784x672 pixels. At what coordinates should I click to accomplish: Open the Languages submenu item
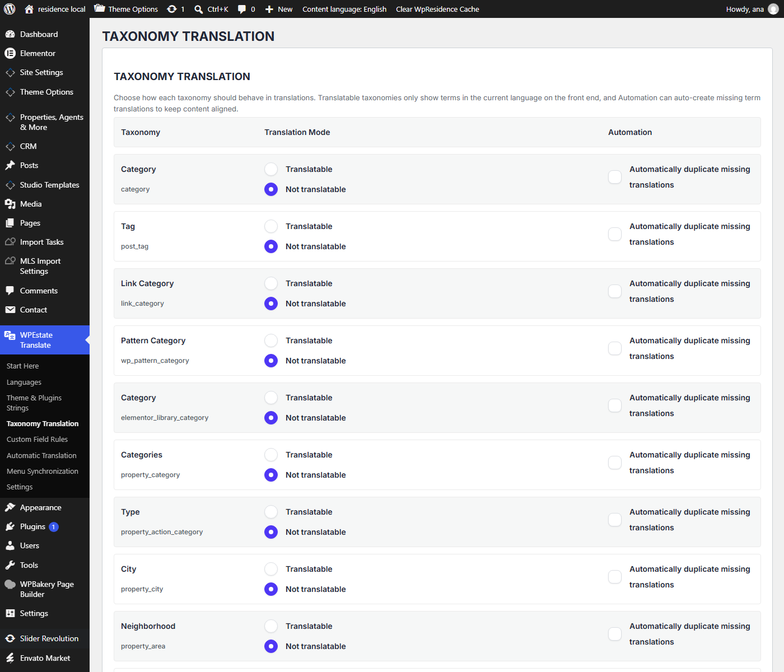pos(24,382)
